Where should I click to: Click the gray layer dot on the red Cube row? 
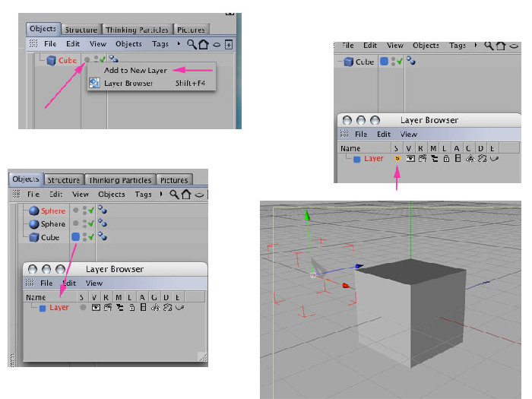(87, 60)
